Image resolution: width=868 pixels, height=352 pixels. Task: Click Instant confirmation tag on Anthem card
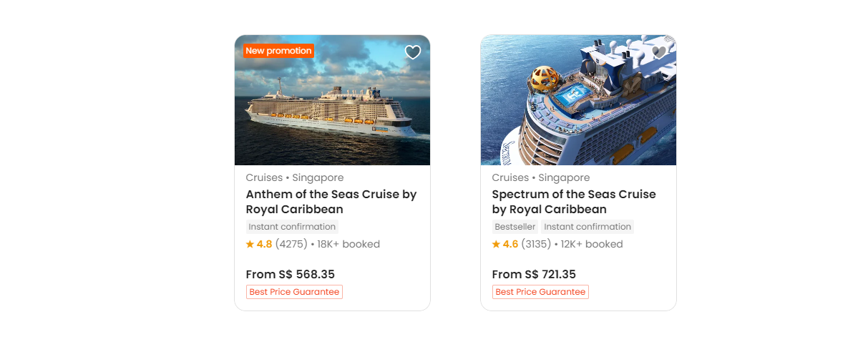[x=292, y=227]
